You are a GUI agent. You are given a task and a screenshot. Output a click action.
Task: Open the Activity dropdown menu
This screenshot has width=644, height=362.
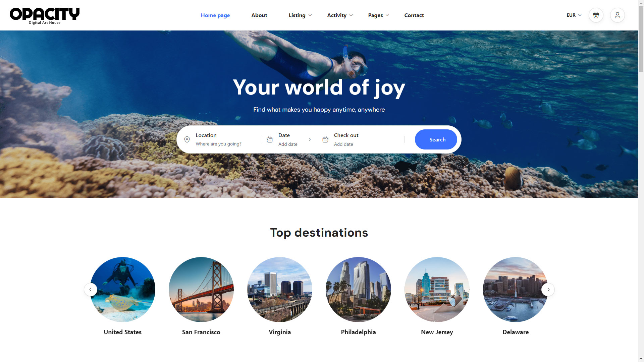[340, 15]
